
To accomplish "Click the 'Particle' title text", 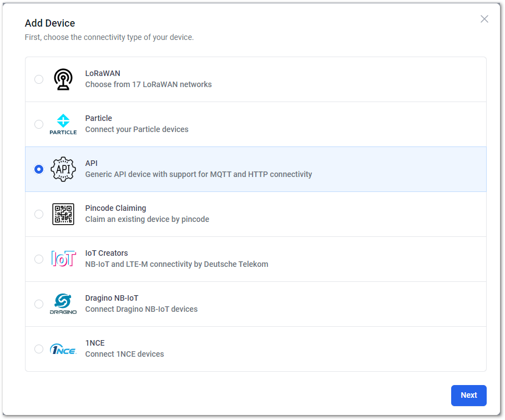I will point(99,118).
